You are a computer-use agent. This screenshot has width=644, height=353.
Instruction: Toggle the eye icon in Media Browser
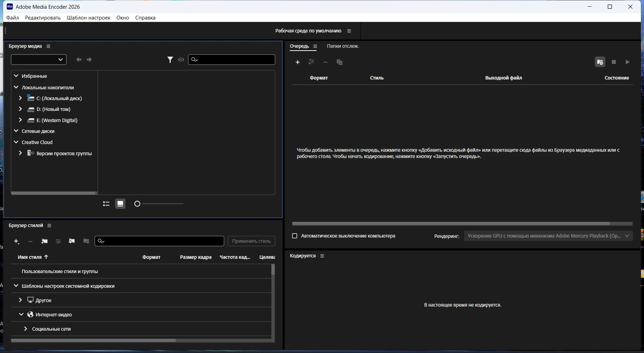[x=181, y=60]
